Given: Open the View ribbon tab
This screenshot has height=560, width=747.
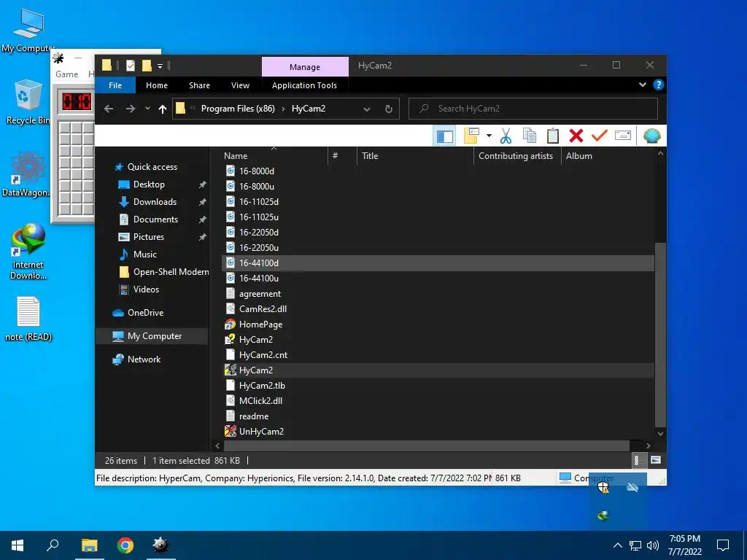Looking at the screenshot, I should (x=240, y=85).
